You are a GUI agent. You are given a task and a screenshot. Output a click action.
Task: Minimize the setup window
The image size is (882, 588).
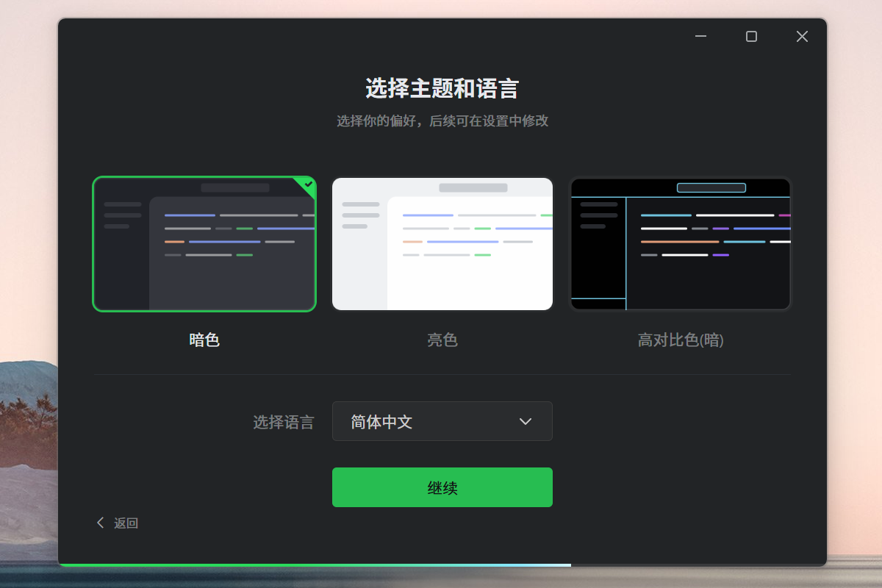pyautogui.click(x=701, y=37)
